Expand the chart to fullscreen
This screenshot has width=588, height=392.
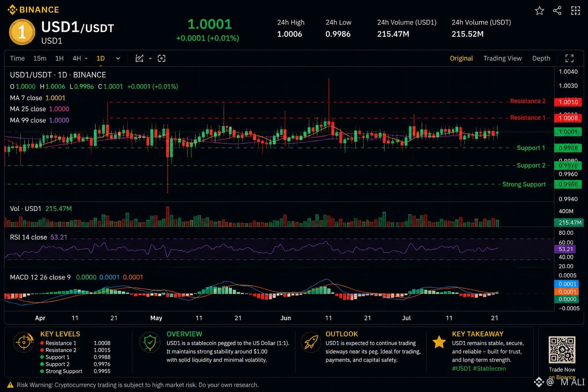[x=570, y=58]
